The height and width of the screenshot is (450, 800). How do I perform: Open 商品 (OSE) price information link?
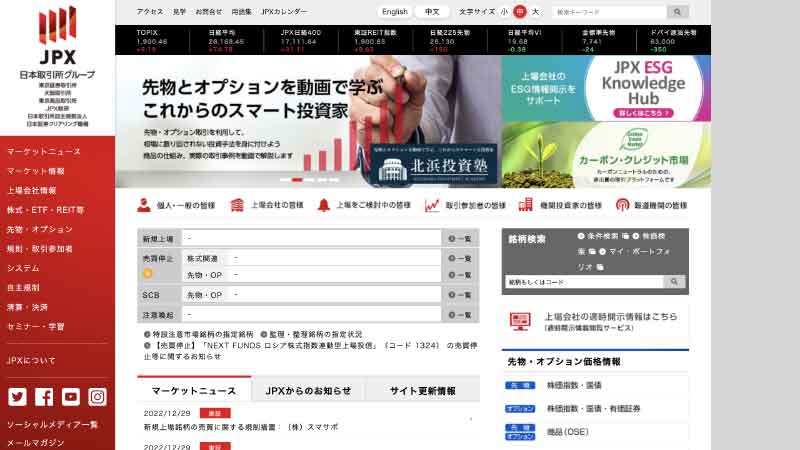(567, 432)
